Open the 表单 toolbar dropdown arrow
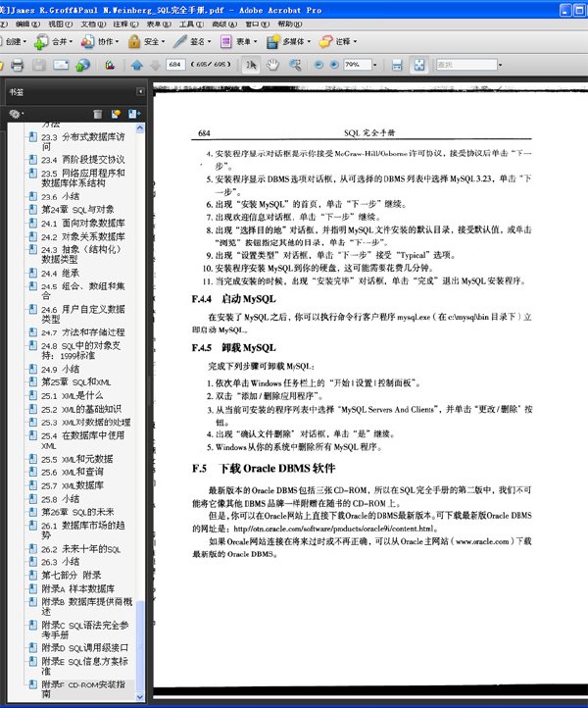The width and height of the screenshot is (588, 708). (x=256, y=41)
